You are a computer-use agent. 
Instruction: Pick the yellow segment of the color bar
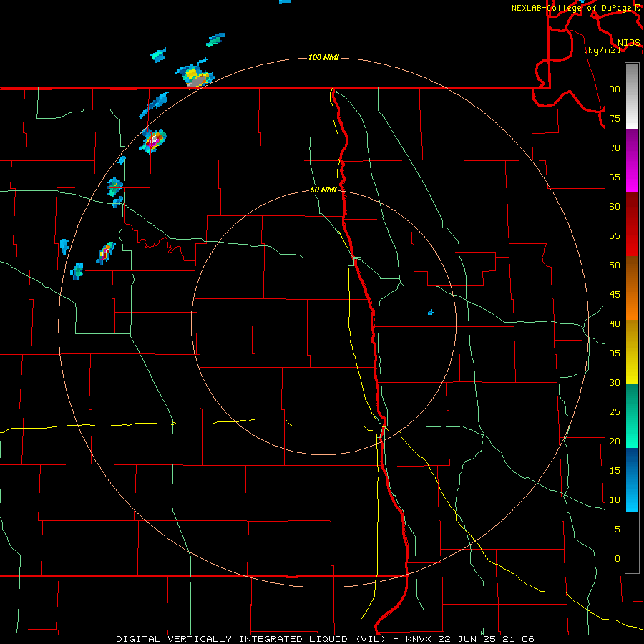click(x=632, y=352)
